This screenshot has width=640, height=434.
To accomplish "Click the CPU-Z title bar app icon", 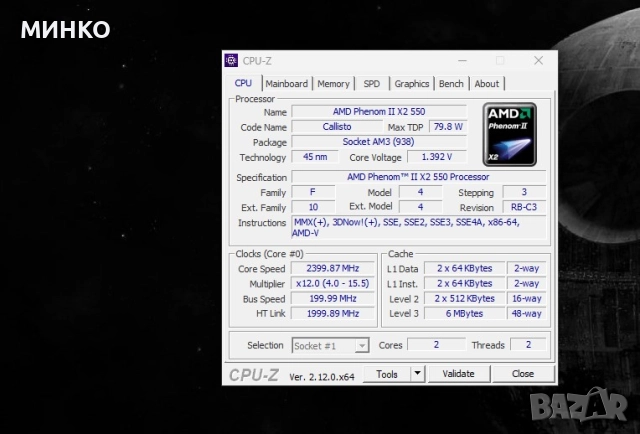I will (x=231, y=60).
